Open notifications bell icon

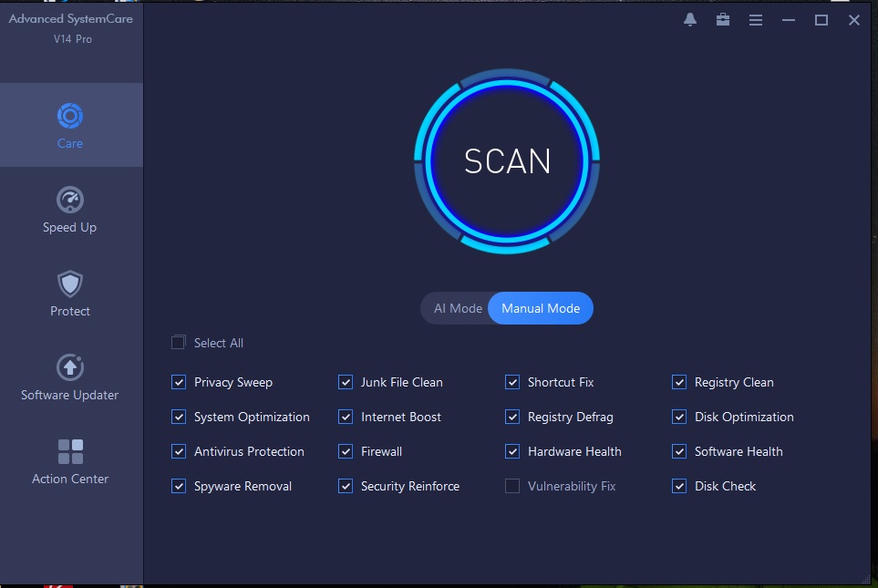click(x=690, y=20)
